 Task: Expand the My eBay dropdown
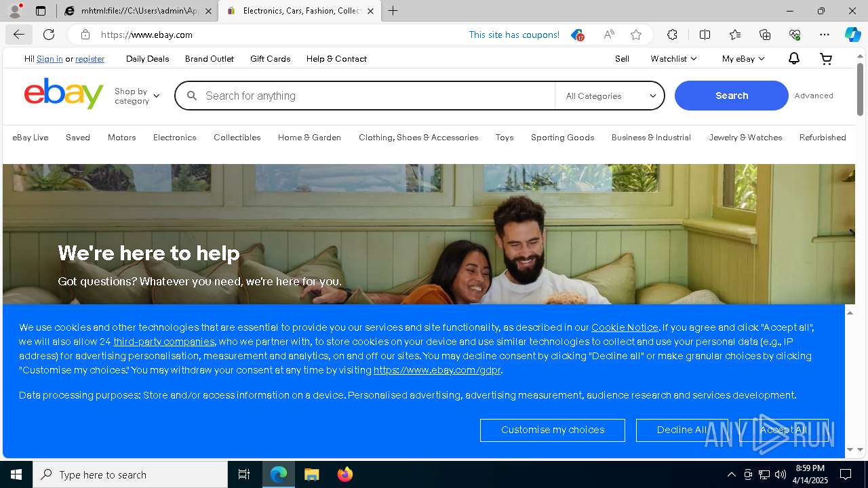(x=743, y=59)
